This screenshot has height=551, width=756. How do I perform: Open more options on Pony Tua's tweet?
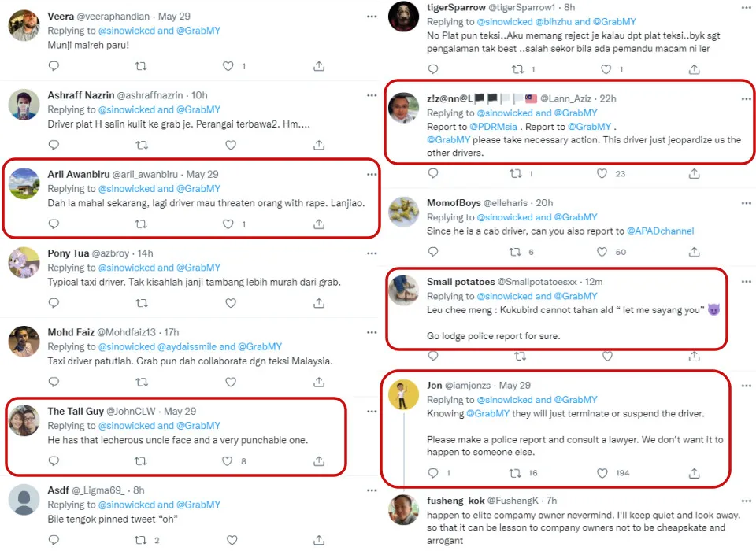[x=371, y=253]
